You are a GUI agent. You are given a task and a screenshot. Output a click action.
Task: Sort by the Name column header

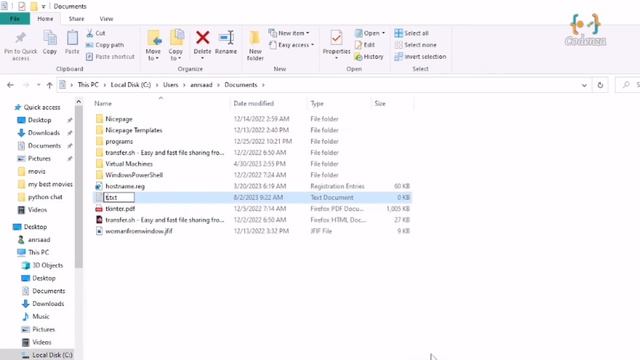103,104
